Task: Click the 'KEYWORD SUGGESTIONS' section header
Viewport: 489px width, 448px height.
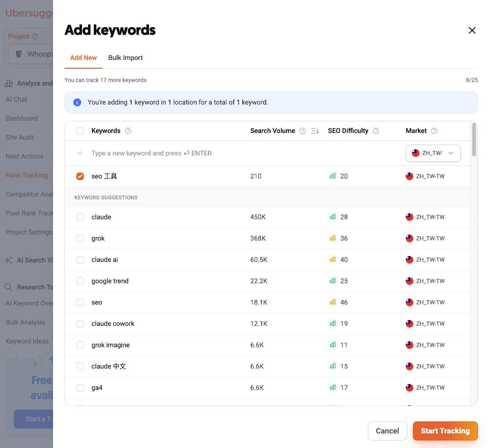Action: pyautogui.click(x=106, y=198)
